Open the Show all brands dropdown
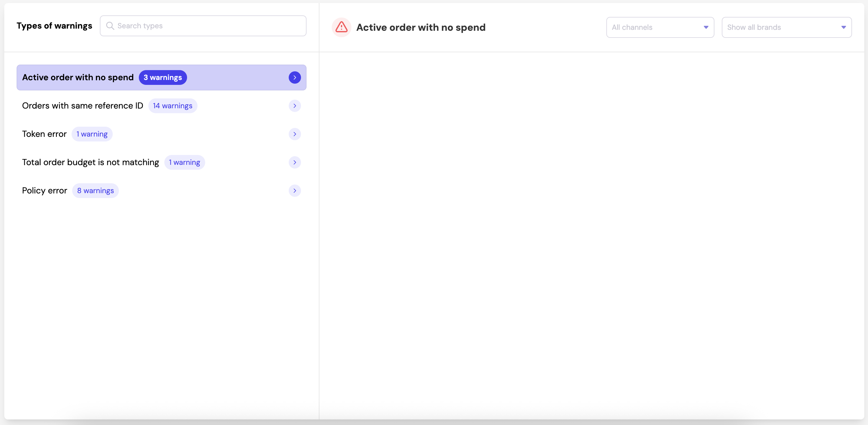Viewport: 868px width, 425px height. (x=781, y=27)
